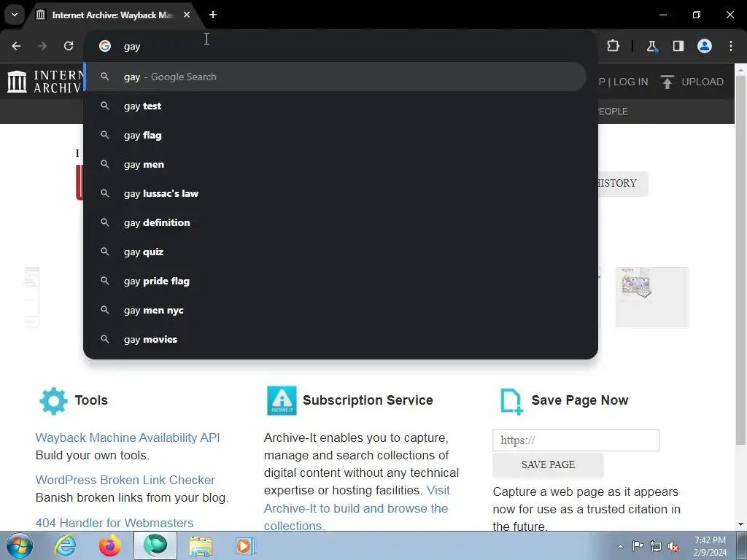Reload the current page
Image resolution: width=747 pixels, height=560 pixels.
pyautogui.click(x=69, y=46)
